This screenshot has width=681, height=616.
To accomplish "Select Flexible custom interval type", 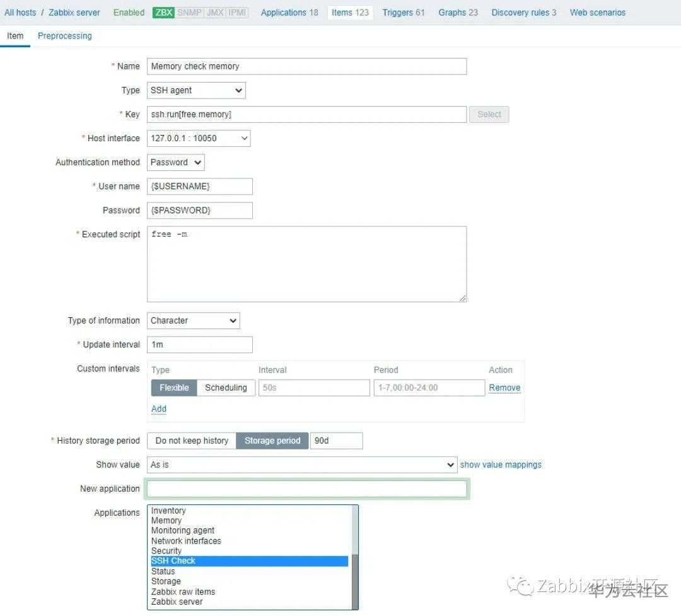I will point(174,388).
